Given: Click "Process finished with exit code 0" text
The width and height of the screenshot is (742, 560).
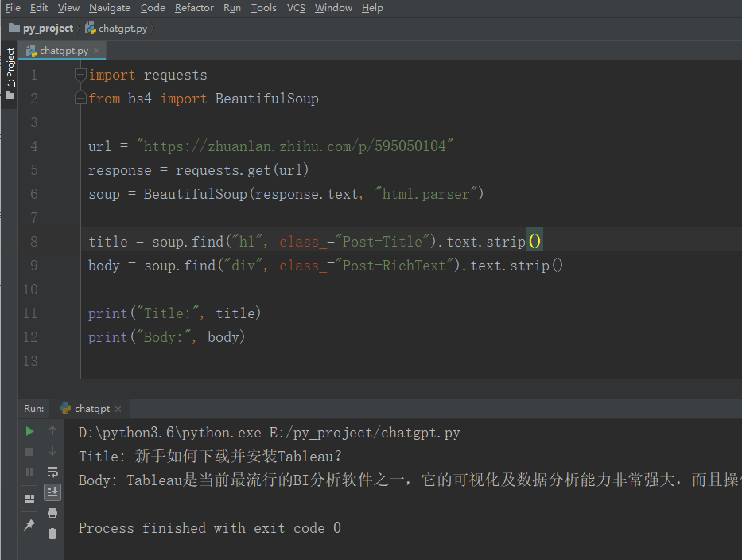Looking at the screenshot, I should click(210, 528).
